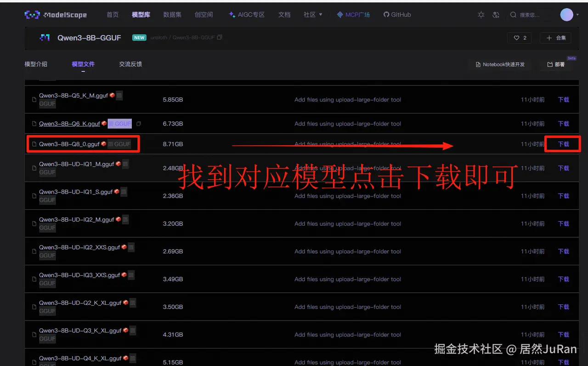Click the 部署 deploy button
Viewport: 588px width, 366px height.
click(556, 64)
